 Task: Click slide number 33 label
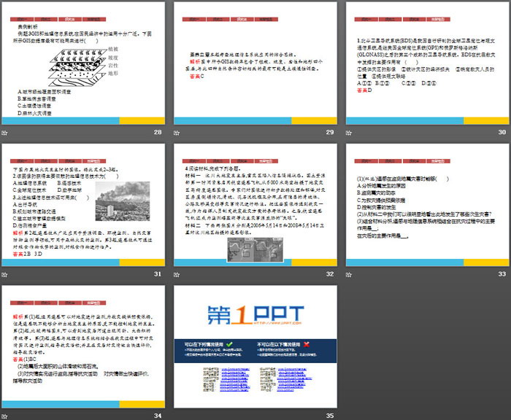[502, 274]
